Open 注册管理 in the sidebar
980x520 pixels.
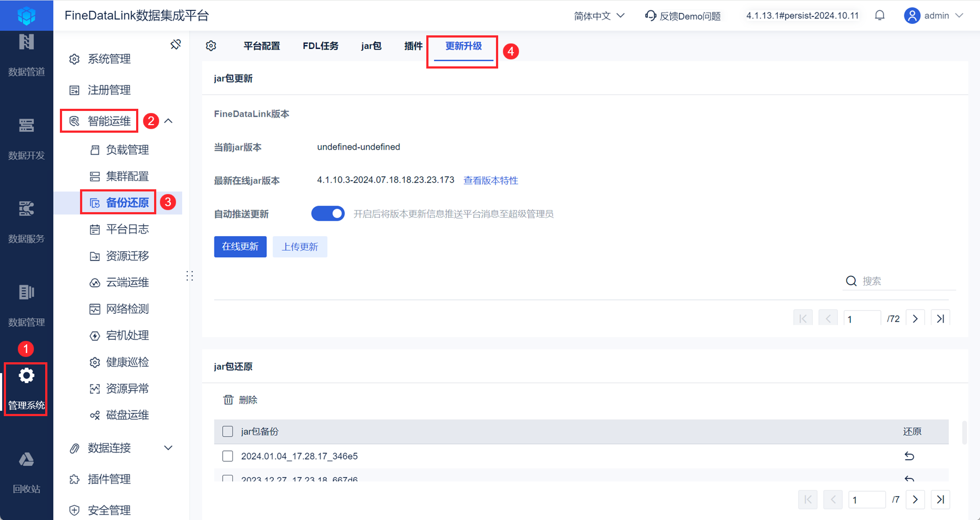point(109,90)
